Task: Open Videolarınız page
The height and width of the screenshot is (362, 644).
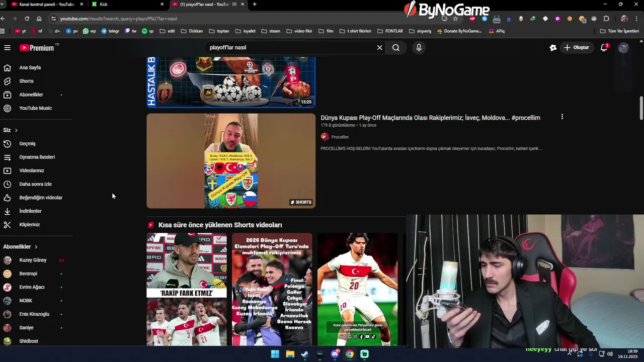Action: 32,170
